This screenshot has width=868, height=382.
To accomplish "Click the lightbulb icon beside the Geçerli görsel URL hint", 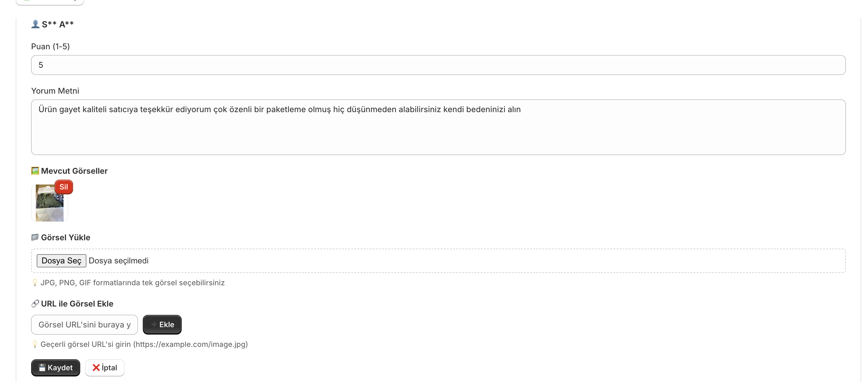I will click(x=35, y=344).
